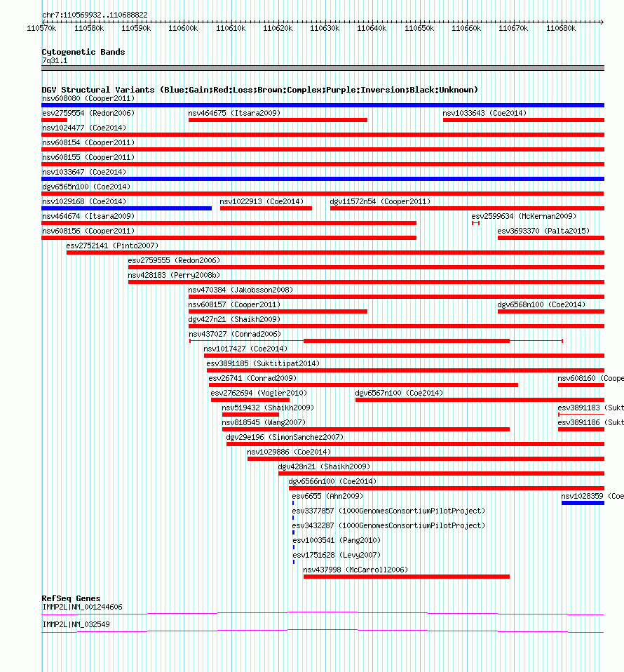Select dgv11572n54 (Cooper2011) label
The image size is (624, 672).
click(380, 201)
